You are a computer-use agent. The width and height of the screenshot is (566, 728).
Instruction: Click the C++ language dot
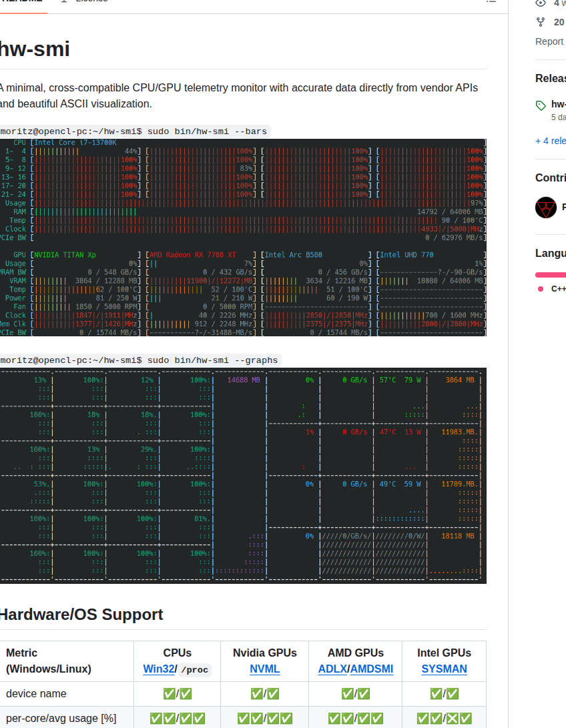[541, 289]
